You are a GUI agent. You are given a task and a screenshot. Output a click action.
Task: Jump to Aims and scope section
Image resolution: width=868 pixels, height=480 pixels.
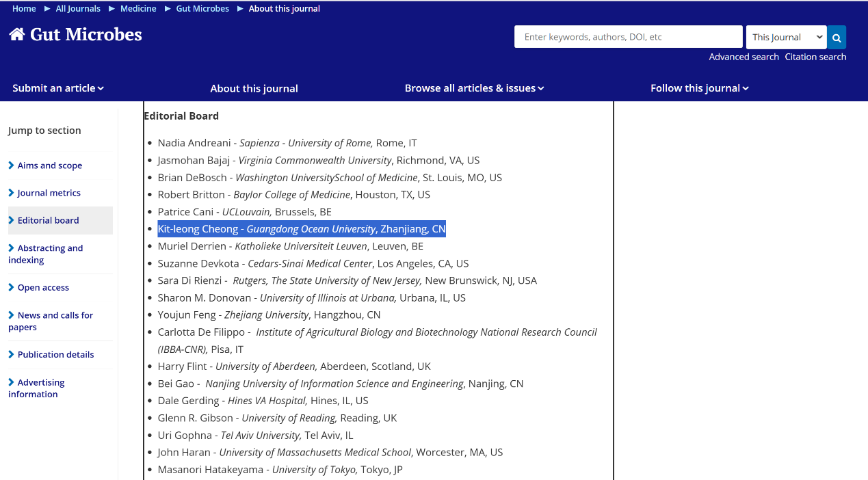(49, 165)
